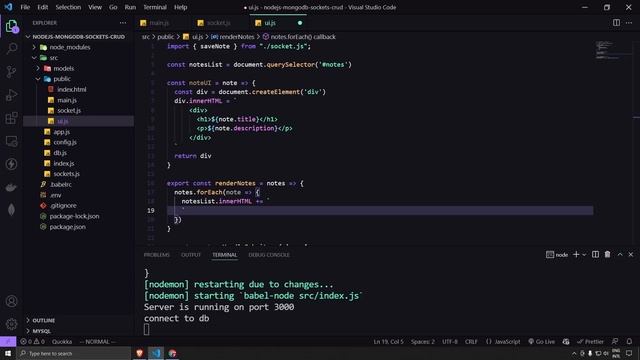Open the .gitignore file
The image size is (640, 360).
[63, 206]
